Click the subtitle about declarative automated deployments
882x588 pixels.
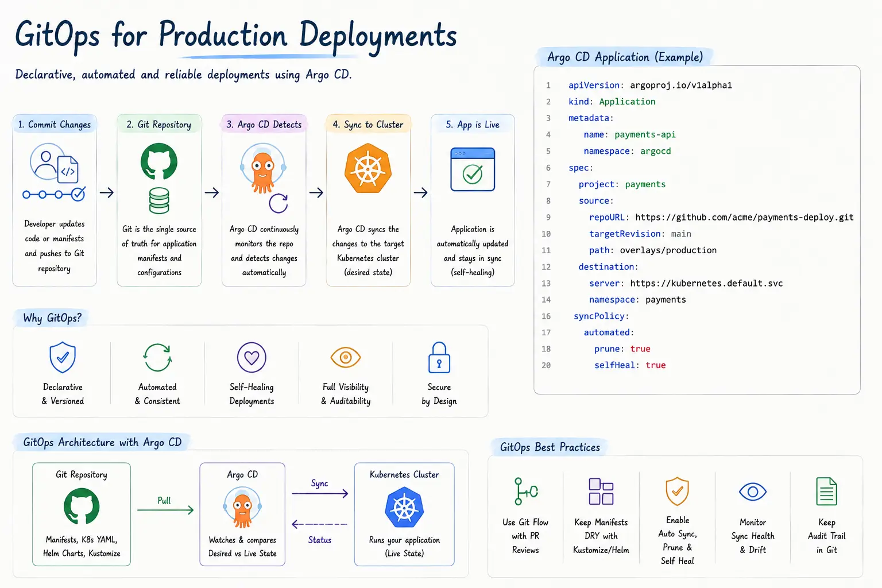pyautogui.click(x=183, y=75)
